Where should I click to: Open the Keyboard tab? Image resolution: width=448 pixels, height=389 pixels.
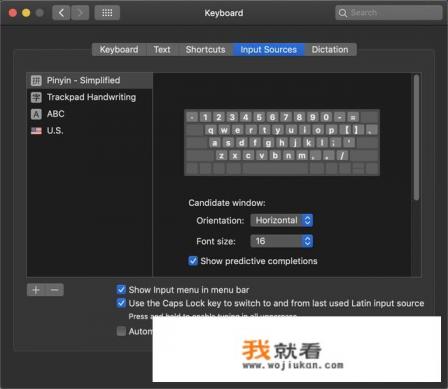[119, 50]
